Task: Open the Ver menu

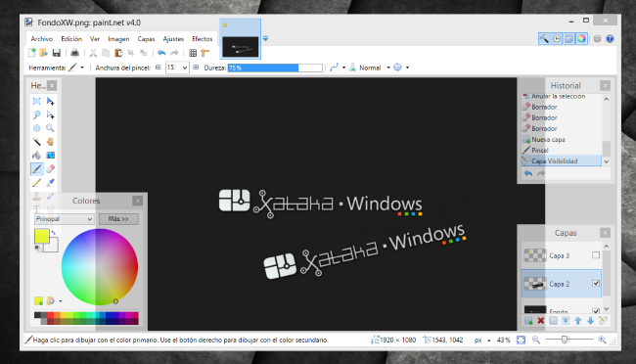Action: tap(95, 38)
